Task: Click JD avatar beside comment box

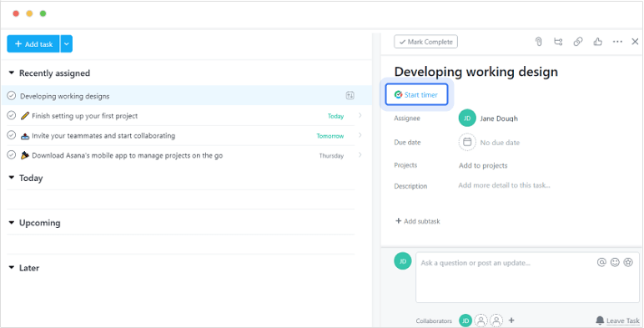Action: (x=402, y=261)
